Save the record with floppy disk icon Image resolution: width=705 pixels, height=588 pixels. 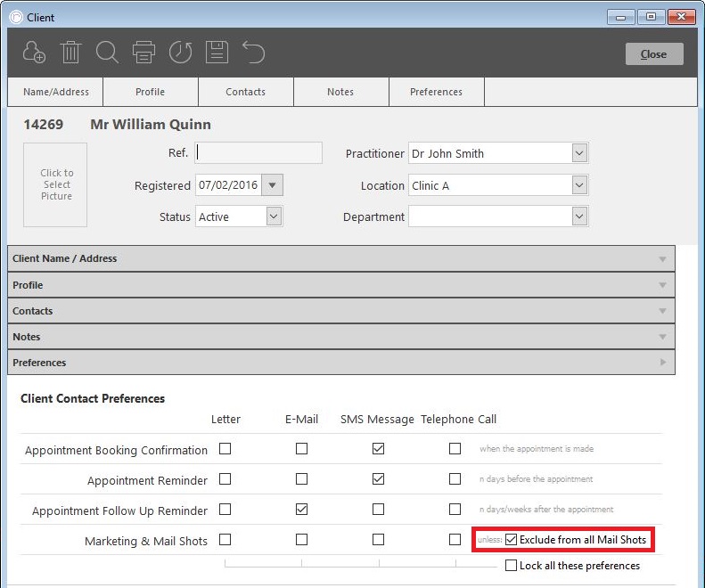(217, 53)
